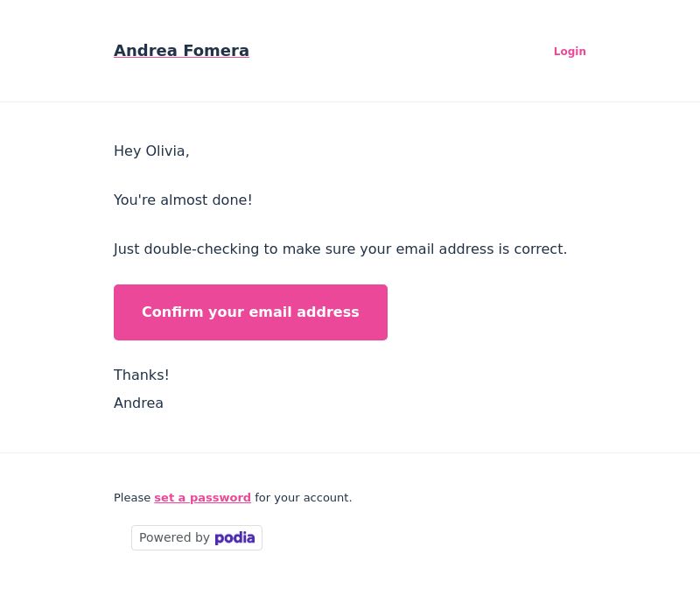Hit the pink Confirm your email address button
The width and height of the screenshot is (700, 603).
tap(250, 312)
